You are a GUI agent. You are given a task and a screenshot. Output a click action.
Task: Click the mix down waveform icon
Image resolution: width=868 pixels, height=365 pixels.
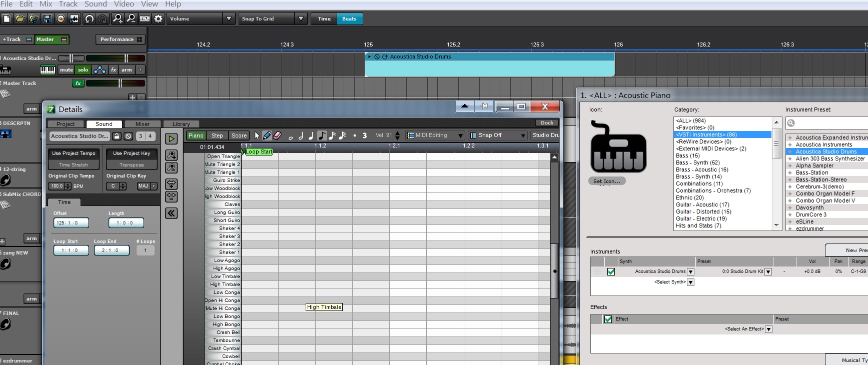tap(74, 19)
